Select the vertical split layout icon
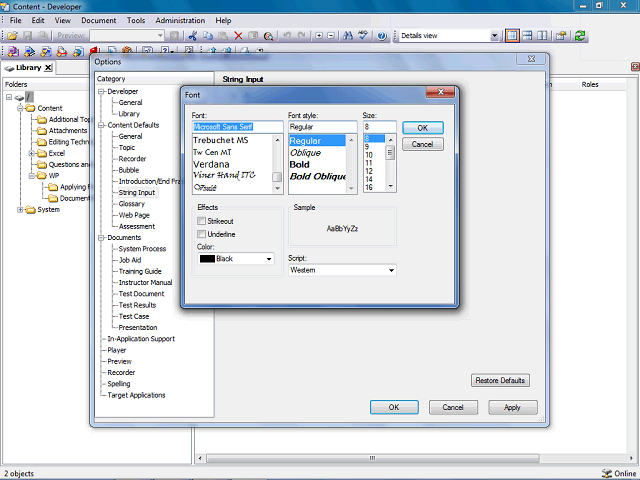The width and height of the screenshot is (640, 480). tap(542, 36)
